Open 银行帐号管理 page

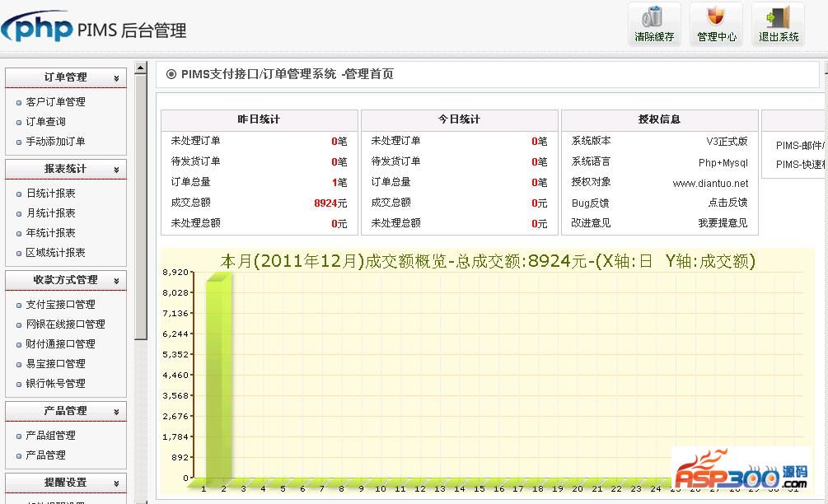[x=55, y=384]
